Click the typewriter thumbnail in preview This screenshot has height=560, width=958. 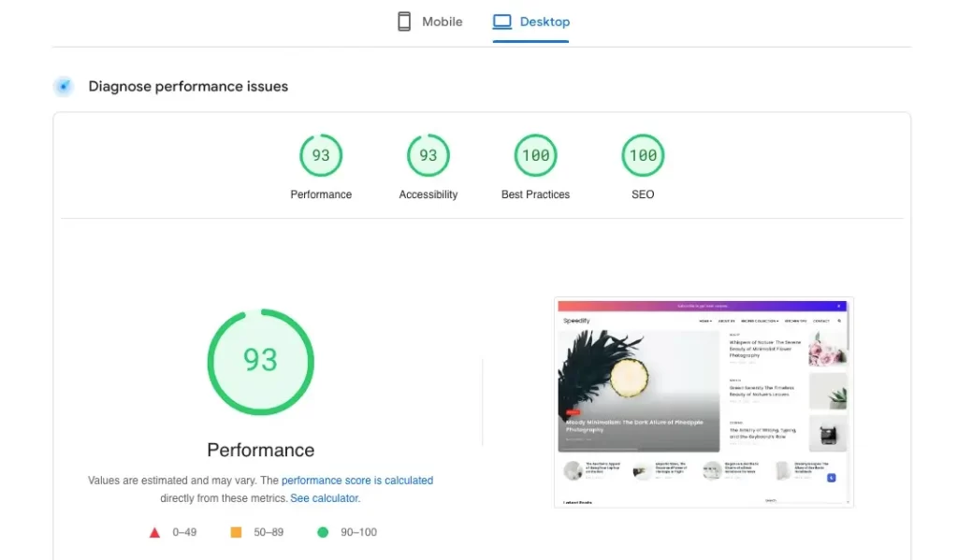tap(828, 433)
